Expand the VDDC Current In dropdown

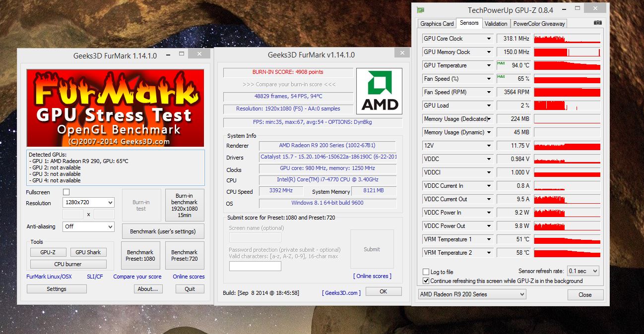pyautogui.click(x=489, y=186)
